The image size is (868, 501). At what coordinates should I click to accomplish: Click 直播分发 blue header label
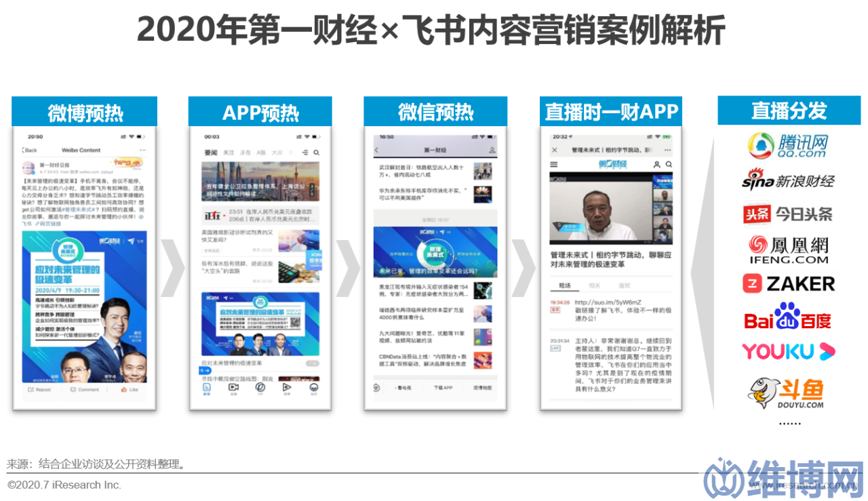coord(788,111)
